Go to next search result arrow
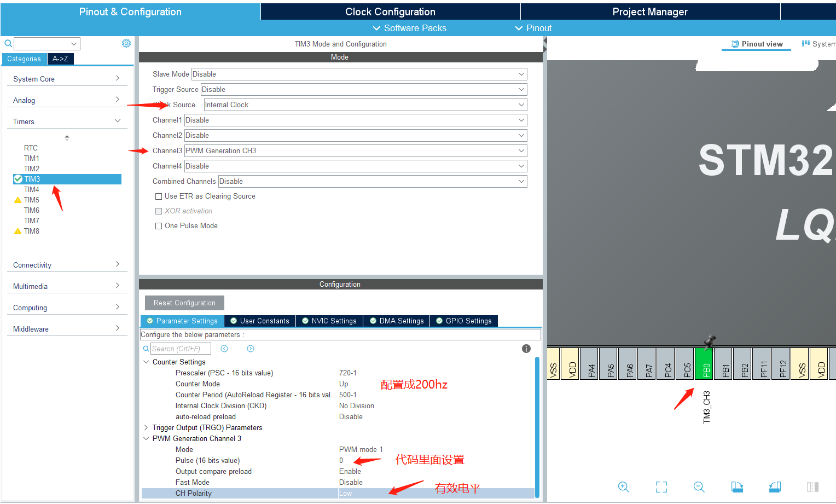The width and height of the screenshot is (836, 504). 251,349
